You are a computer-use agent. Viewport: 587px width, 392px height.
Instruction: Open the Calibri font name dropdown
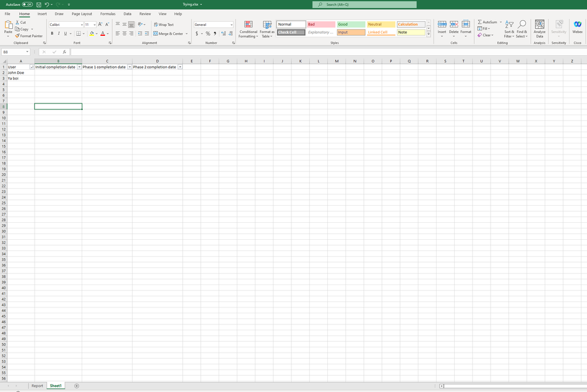pos(82,25)
